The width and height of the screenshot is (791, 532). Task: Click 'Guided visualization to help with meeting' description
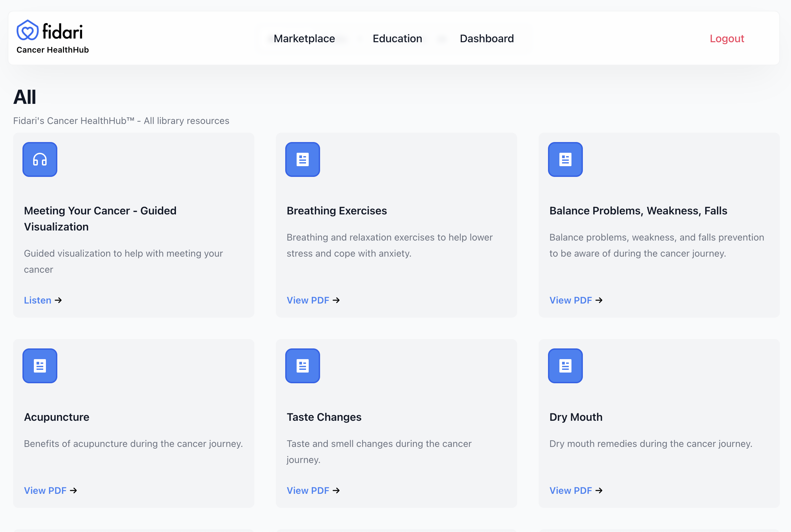click(x=123, y=261)
